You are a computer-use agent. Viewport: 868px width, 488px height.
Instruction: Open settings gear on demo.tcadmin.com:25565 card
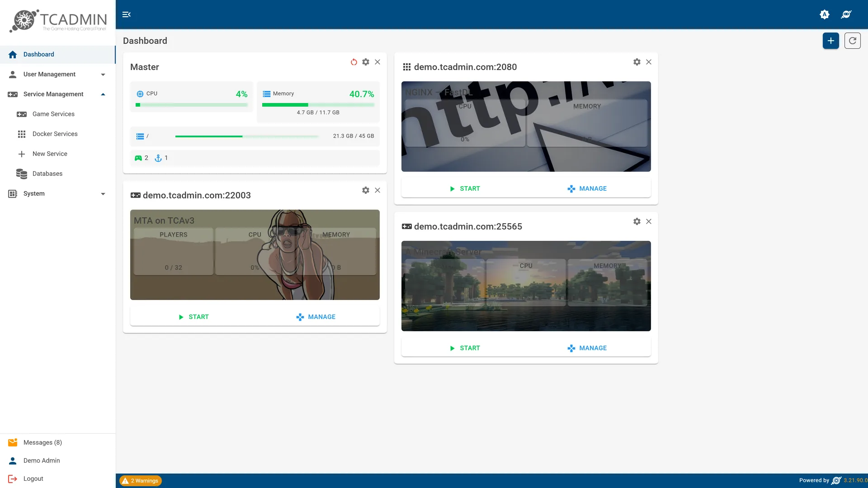pyautogui.click(x=637, y=221)
